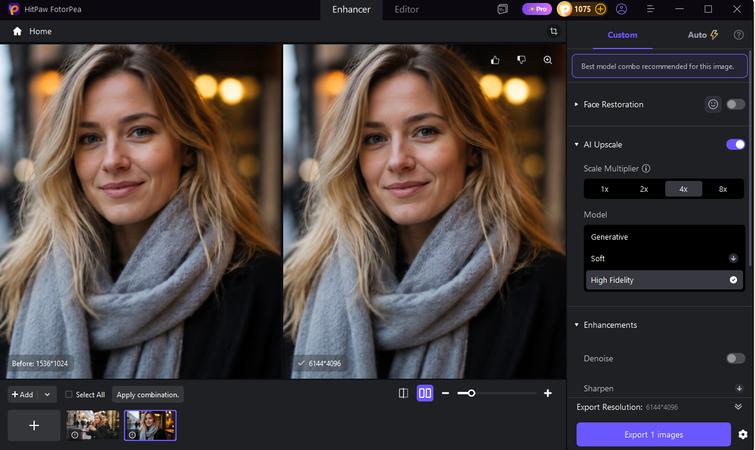Click the large plus add-image tile
This screenshot has height=450, width=755.
pyautogui.click(x=34, y=425)
